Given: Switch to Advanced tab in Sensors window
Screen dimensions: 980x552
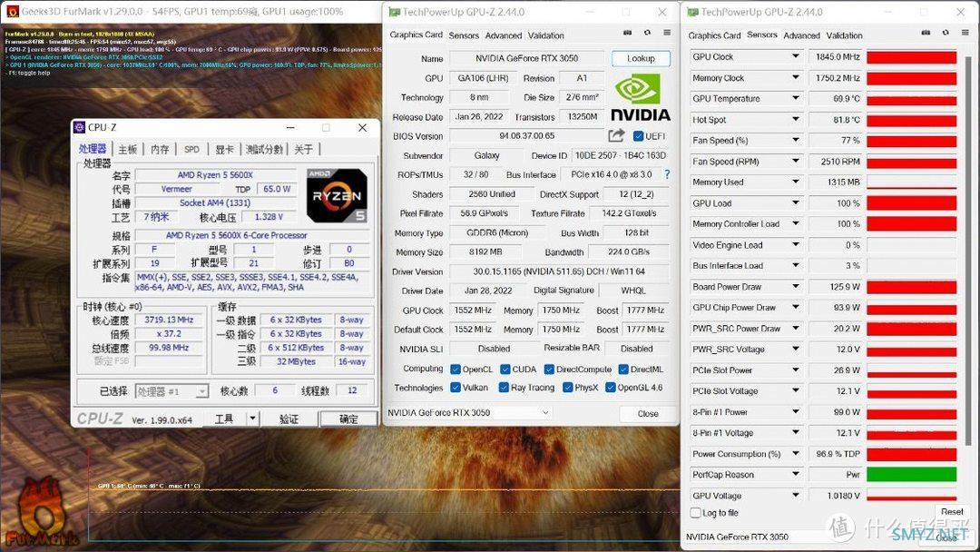Looking at the screenshot, I should pos(802,35).
